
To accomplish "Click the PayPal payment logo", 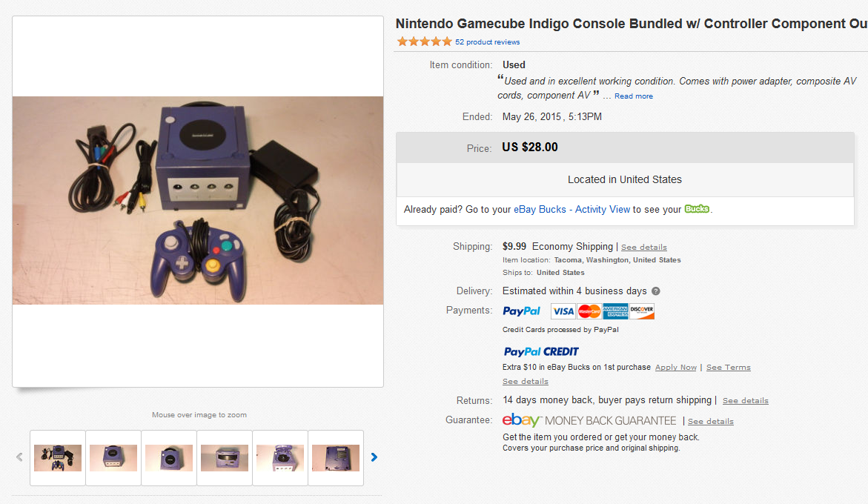I will click(x=521, y=311).
